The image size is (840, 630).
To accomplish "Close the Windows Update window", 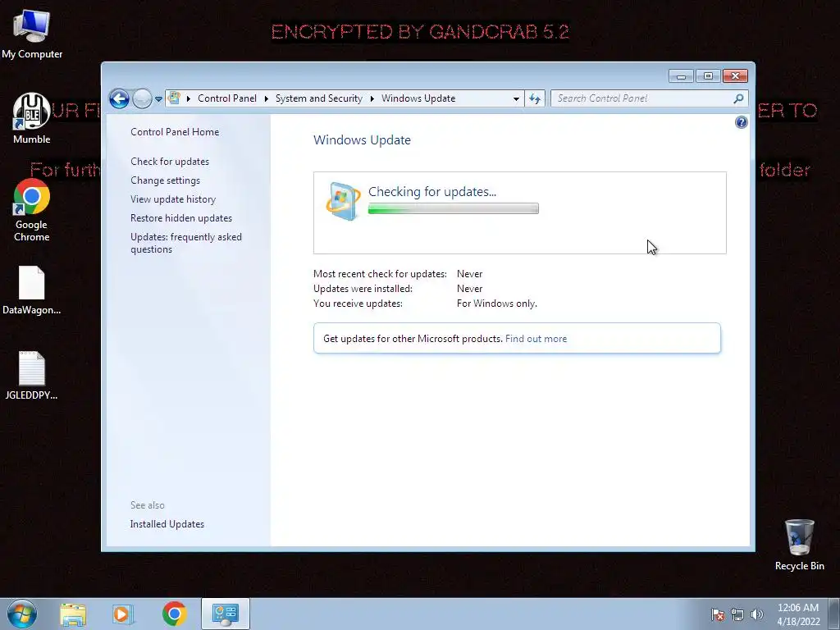I will click(x=735, y=76).
